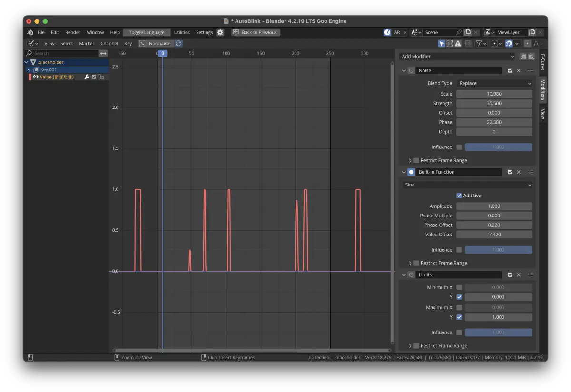The image size is (571, 392).
Task: Collapse the .placeholder channel tree
Action: click(27, 62)
